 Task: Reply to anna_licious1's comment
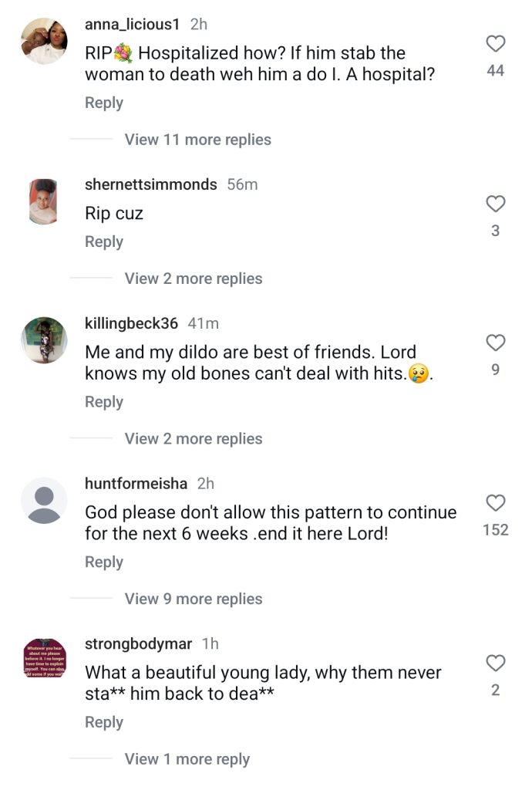click(x=103, y=103)
